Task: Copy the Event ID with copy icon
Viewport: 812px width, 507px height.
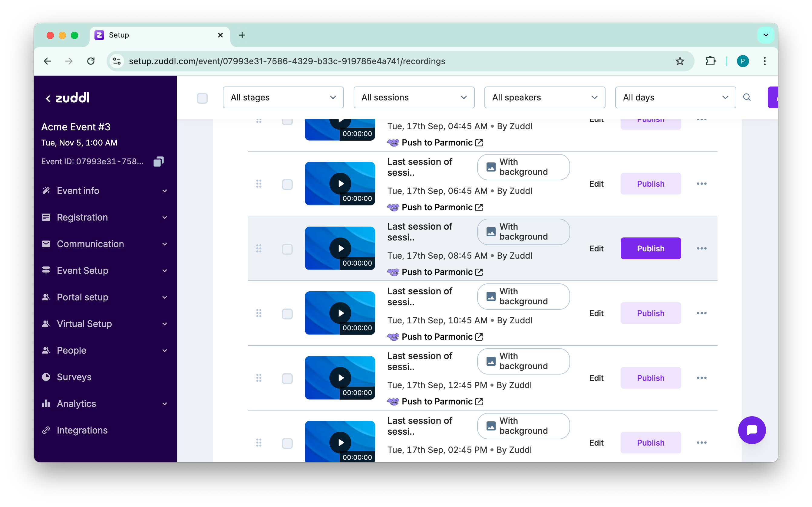Action: 158,162
